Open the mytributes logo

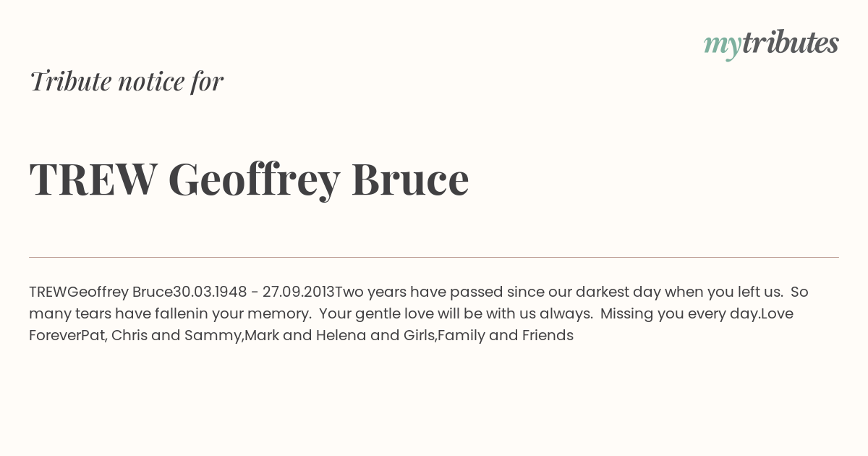click(771, 44)
